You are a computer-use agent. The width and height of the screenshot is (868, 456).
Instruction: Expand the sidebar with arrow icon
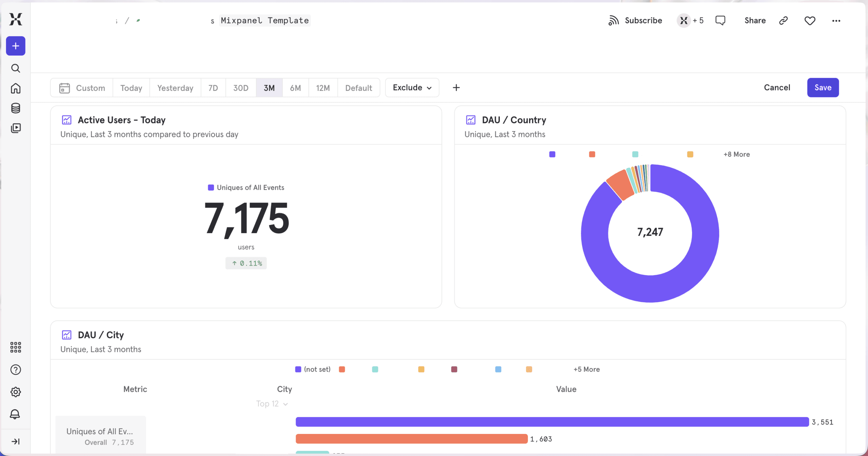click(x=16, y=441)
